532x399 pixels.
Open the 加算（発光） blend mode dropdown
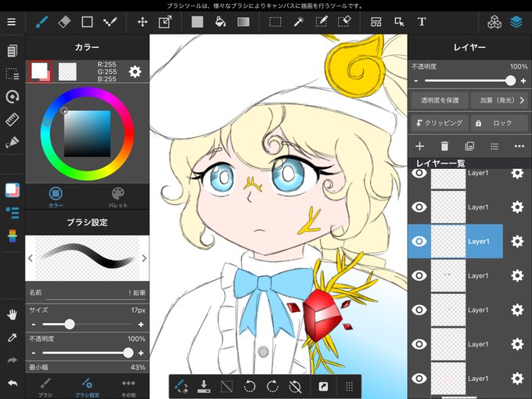pos(499,100)
